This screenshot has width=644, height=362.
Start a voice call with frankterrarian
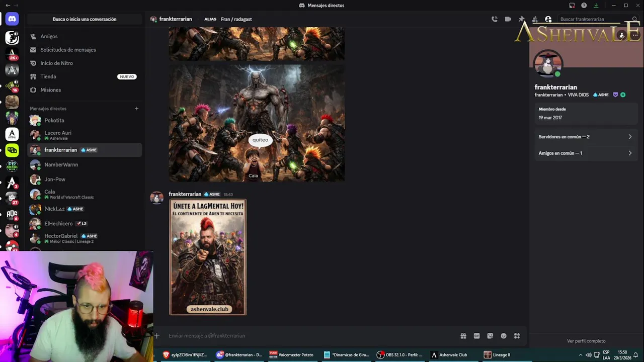[495, 19]
